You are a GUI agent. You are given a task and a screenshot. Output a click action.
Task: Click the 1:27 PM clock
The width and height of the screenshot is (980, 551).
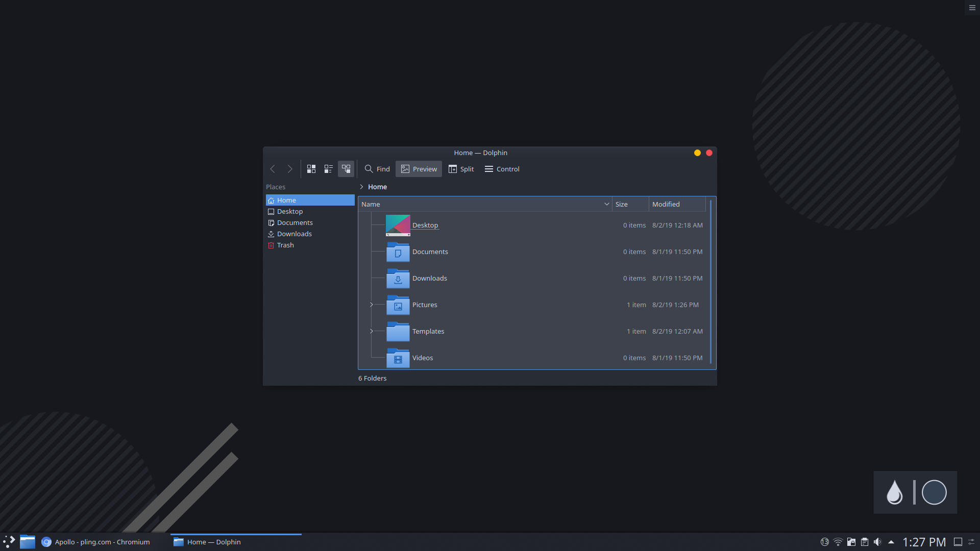coord(924,542)
